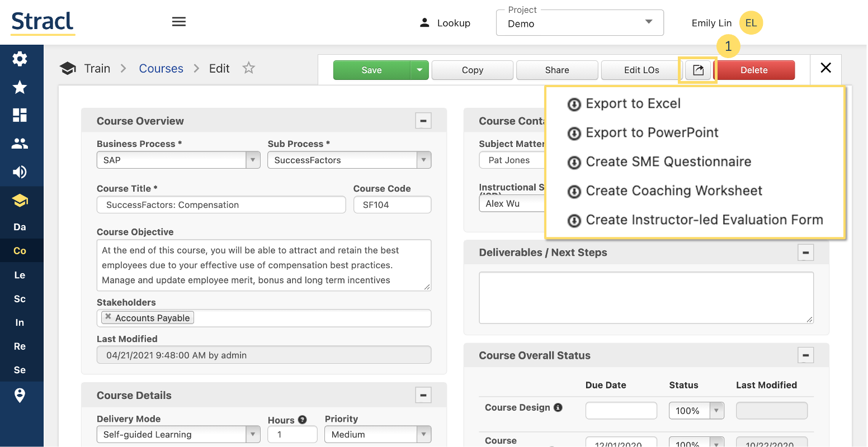Collapse the Deliverables / Next Steps panel
The width and height of the screenshot is (868, 447).
pyautogui.click(x=805, y=253)
